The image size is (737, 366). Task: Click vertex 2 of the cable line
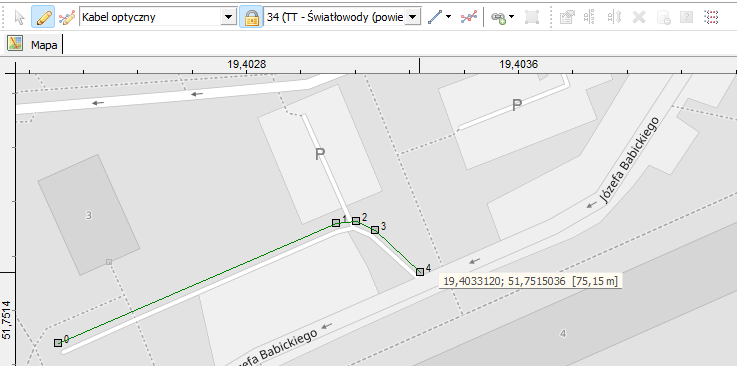click(x=356, y=220)
